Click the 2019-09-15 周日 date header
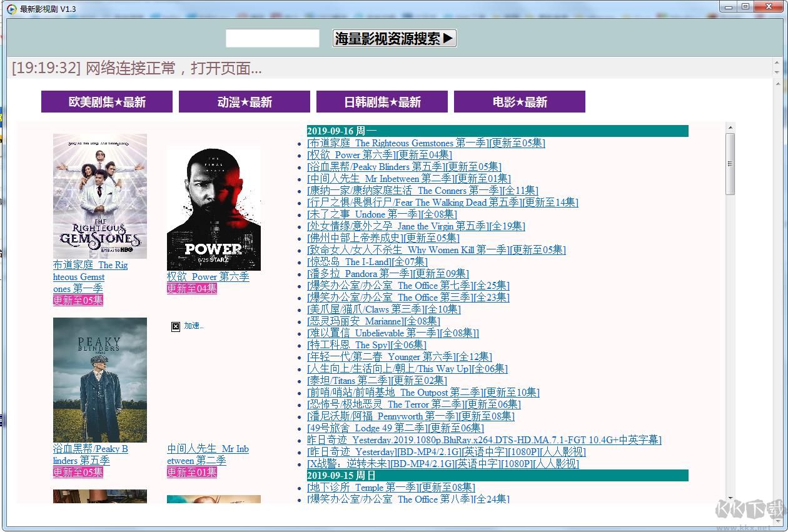Viewport: 788px width, 532px height. tap(498, 476)
